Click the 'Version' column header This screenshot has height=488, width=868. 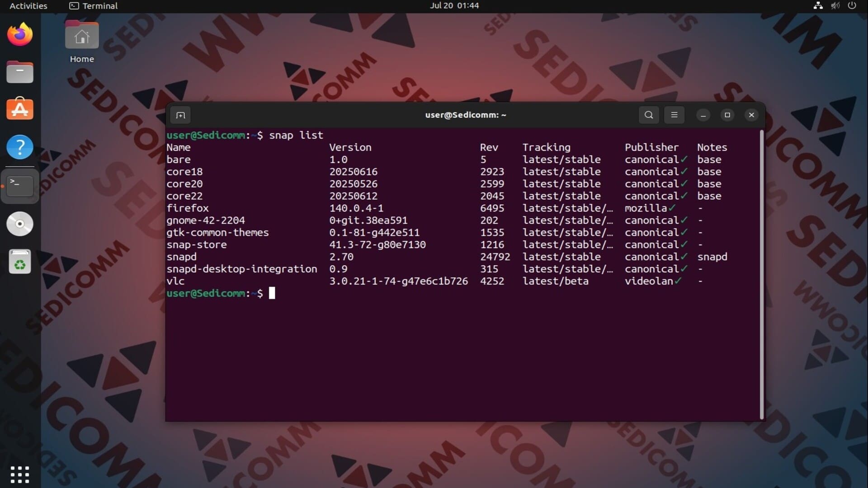350,147
